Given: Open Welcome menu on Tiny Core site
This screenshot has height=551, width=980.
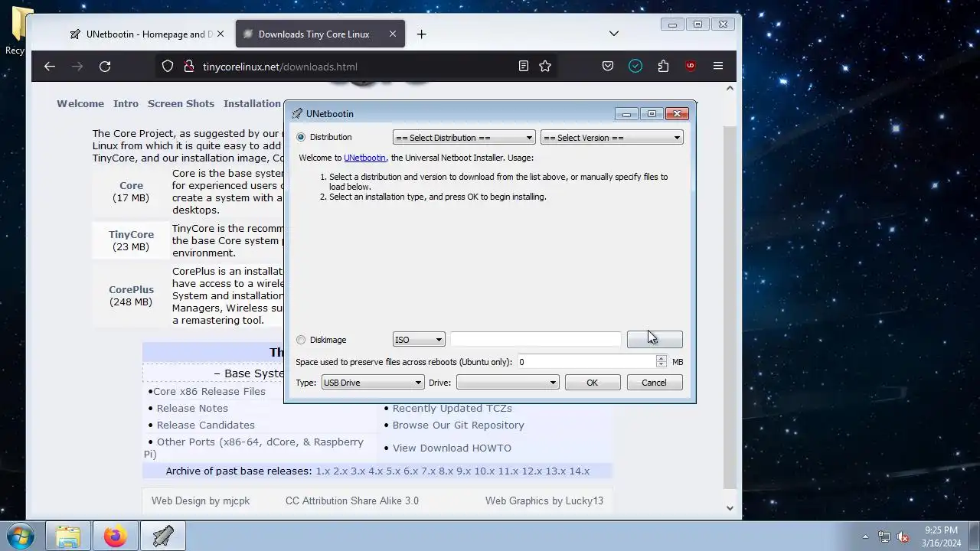Looking at the screenshot, I should pyautogui.click(x=80, y=103).
